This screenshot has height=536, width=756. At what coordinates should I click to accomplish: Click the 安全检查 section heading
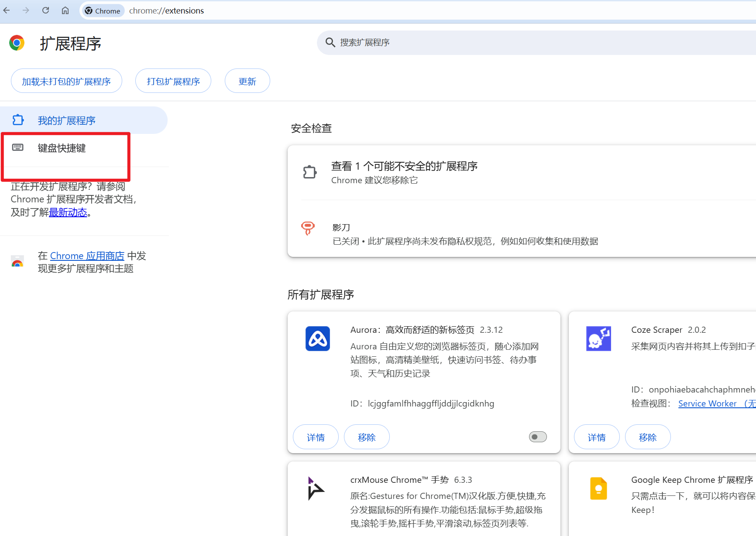click(x=311, y=128)
